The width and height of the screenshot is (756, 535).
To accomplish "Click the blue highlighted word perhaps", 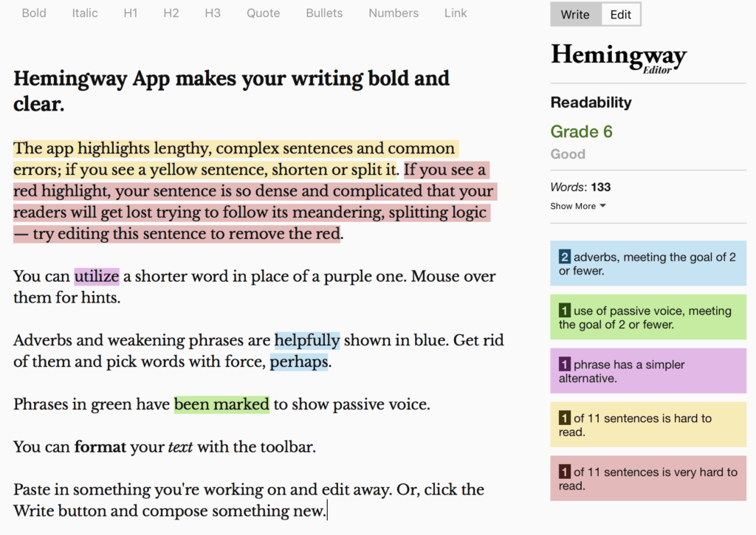I will click(299, 362).
